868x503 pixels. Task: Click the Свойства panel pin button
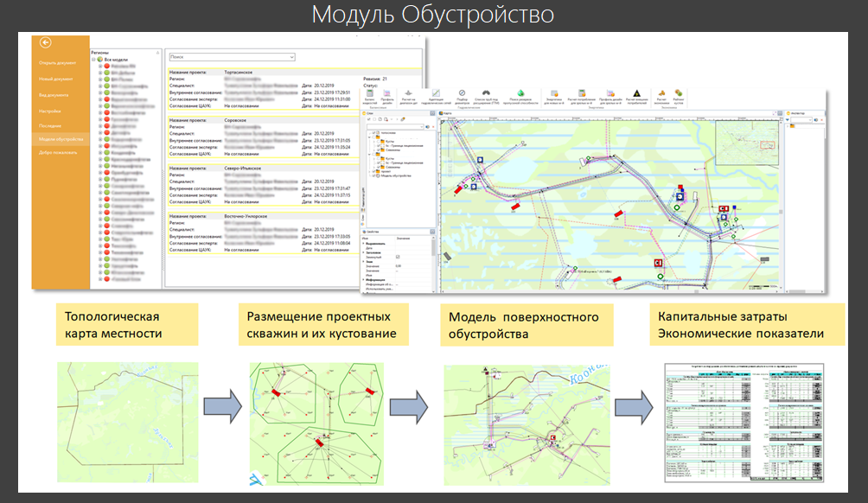coord(432,232)
